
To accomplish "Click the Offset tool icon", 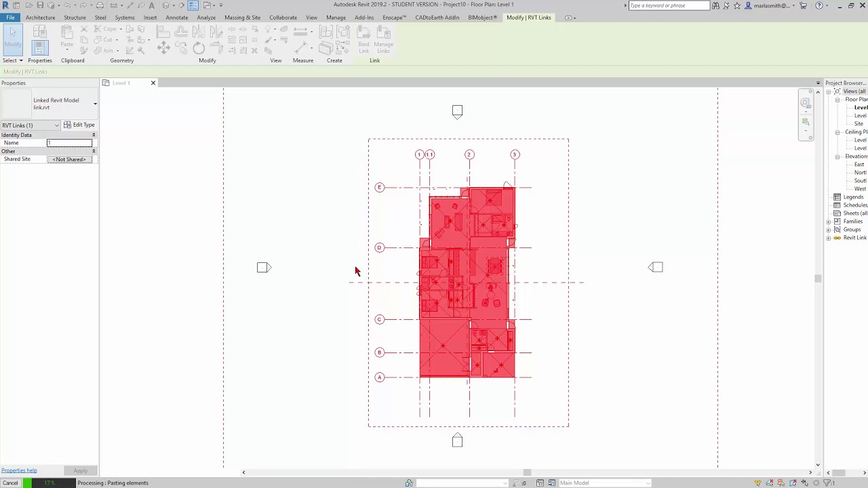I will [181, 31].
